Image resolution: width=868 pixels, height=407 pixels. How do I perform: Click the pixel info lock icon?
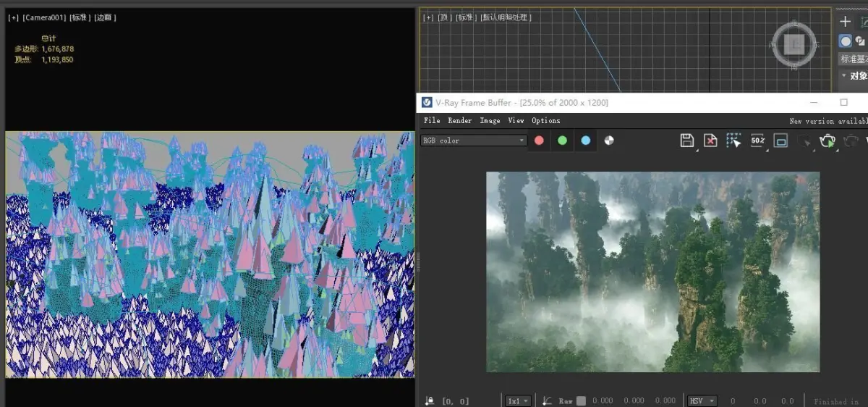coord(430,400)
